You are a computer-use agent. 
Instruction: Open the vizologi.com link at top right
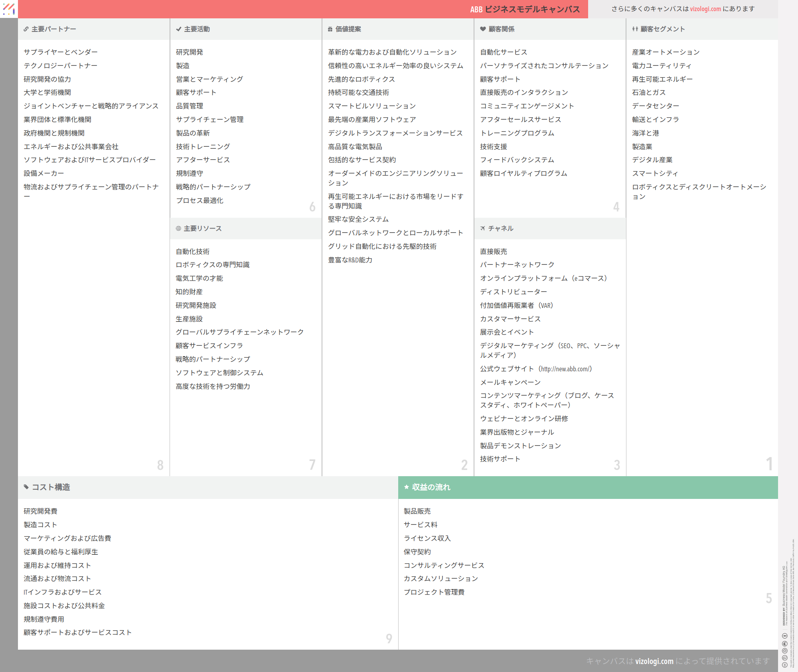point(705,9)
